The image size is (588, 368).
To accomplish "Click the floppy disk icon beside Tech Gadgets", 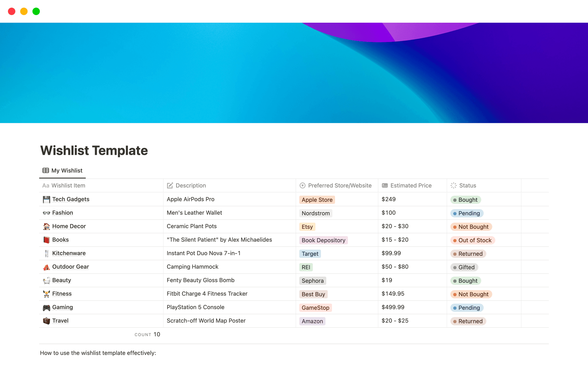I will [x=46, y=199].
